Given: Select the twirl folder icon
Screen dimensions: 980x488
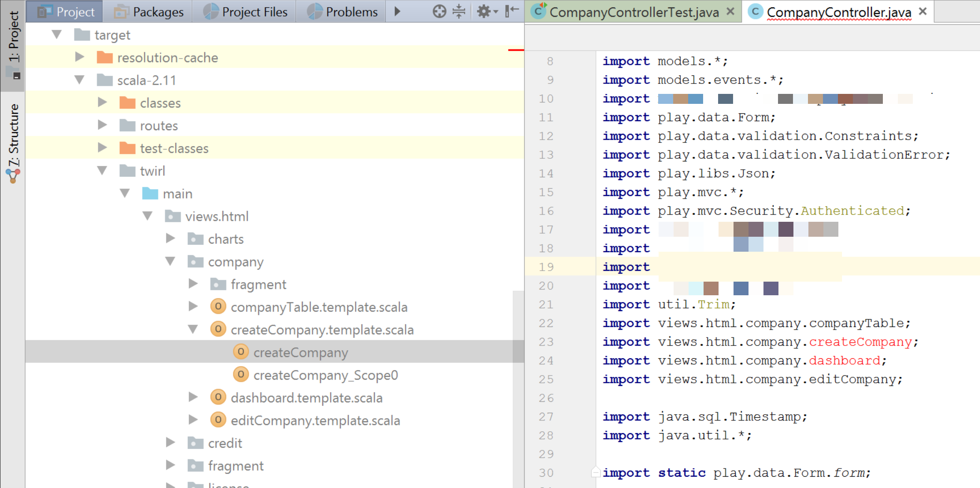Looking at the screenshot, I should [127, 171].
